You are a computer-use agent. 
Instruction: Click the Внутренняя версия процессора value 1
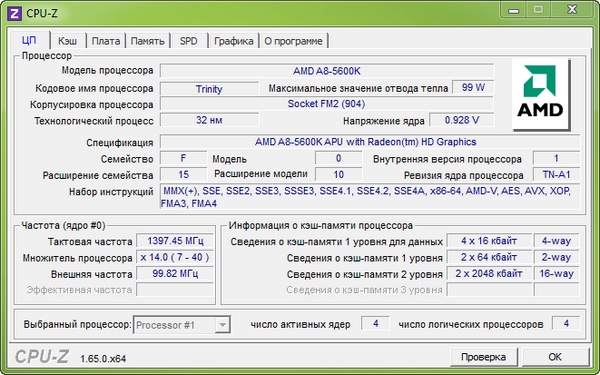click(x=556, y=158)
